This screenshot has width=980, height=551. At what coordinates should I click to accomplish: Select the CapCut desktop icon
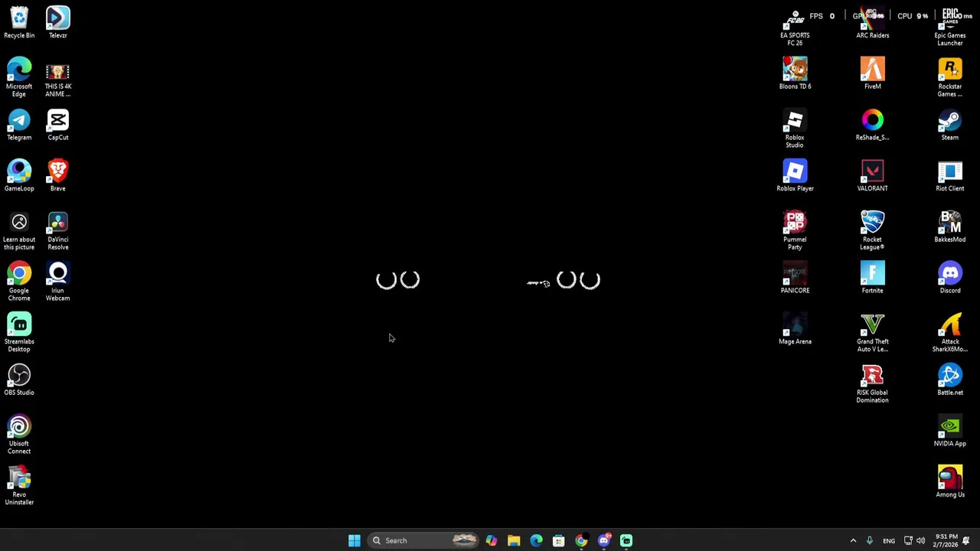click(x=57, y=124)
